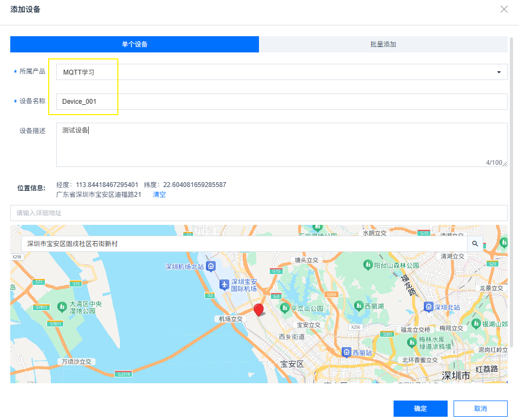Click the 请输入详细地址 address field
Screen dimensions: 519x420
[x=258, y=213]
